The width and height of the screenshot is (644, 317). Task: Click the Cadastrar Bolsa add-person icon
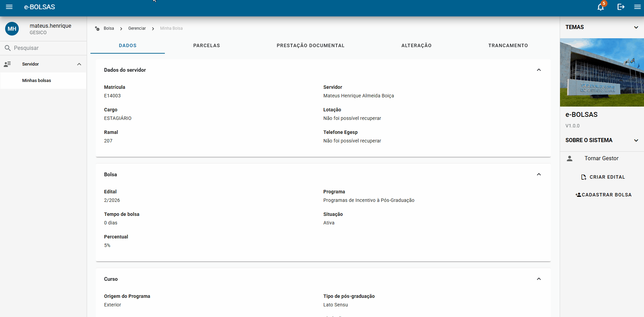coord(578,195)
